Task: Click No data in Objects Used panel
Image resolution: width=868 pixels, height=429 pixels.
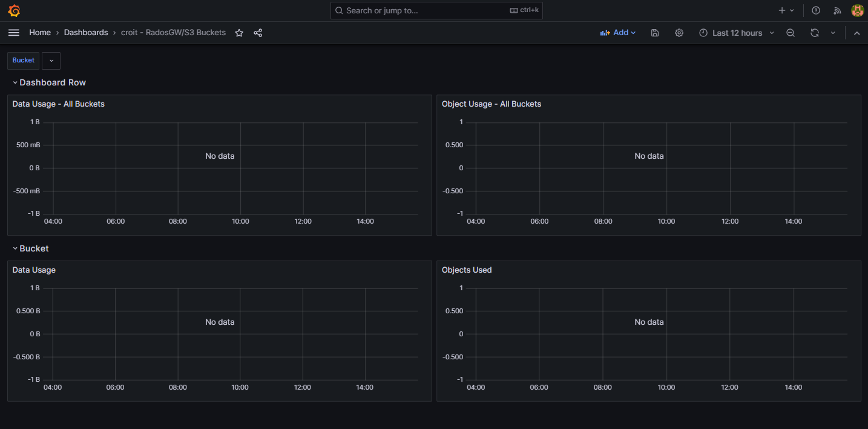Action: pyautogui.click(x=649, y=322)
